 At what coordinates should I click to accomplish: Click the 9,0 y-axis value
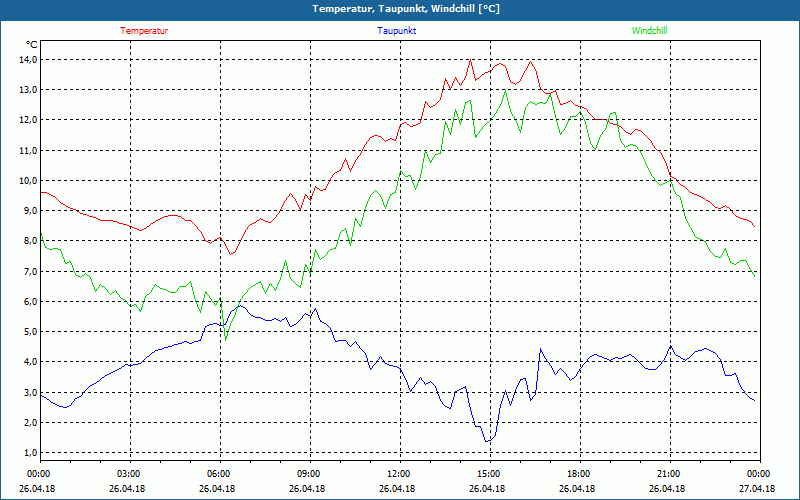pyautogui.click(x=31, y=211)
